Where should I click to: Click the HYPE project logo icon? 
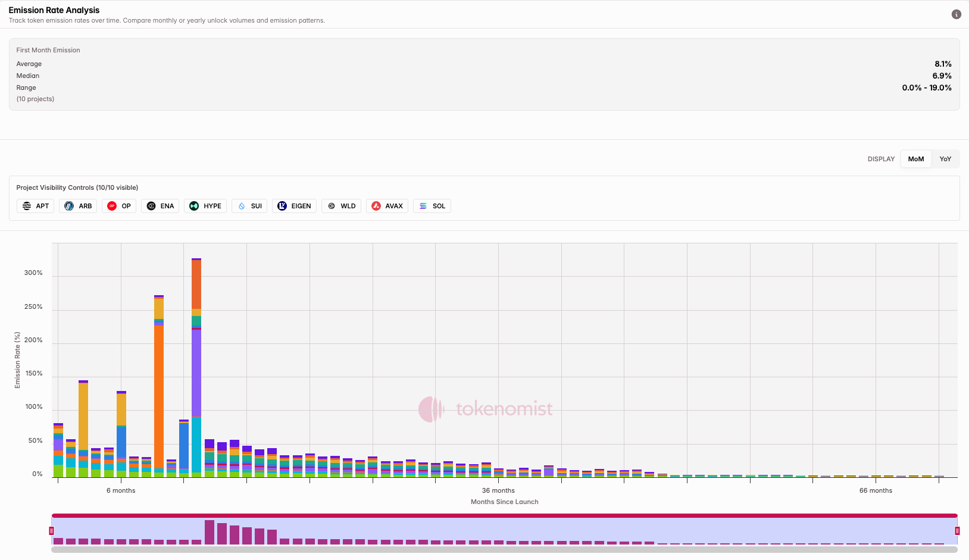(194, 206)
